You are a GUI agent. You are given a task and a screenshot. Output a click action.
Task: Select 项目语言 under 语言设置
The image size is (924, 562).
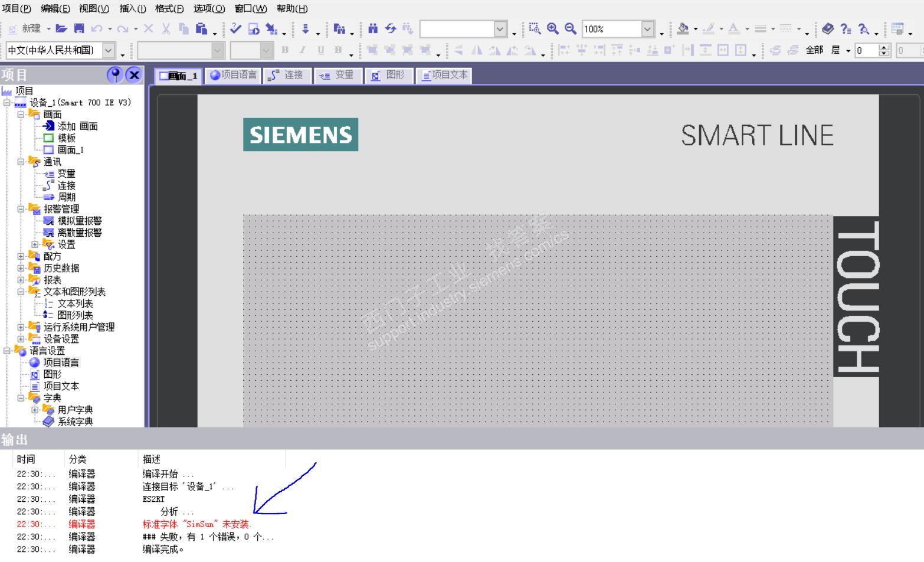61,362
